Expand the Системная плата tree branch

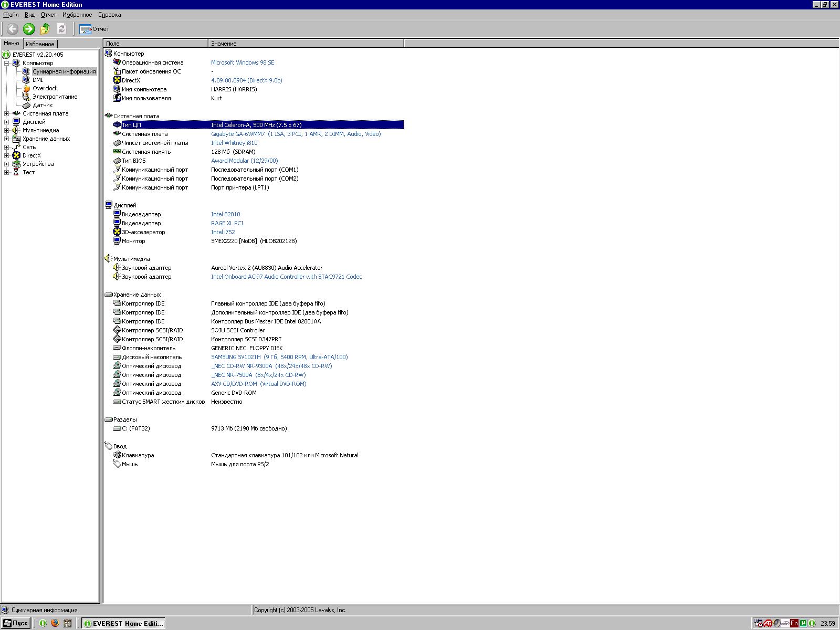tap(6, 113)
